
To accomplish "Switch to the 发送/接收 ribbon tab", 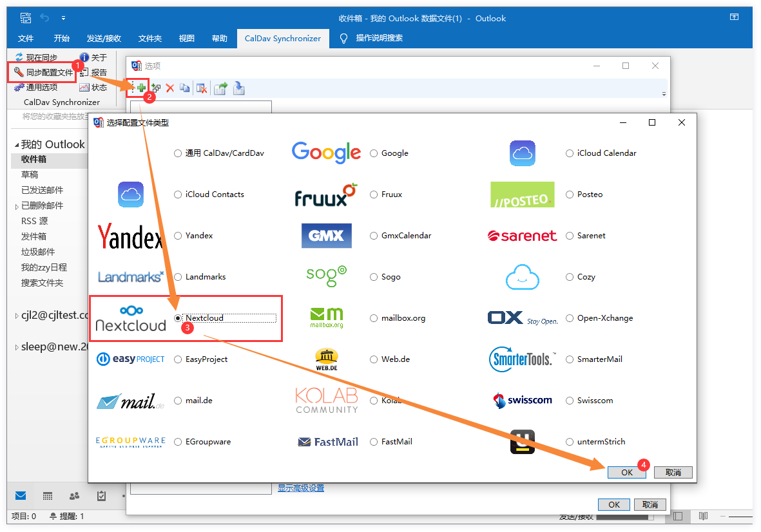I will point(104,38).
